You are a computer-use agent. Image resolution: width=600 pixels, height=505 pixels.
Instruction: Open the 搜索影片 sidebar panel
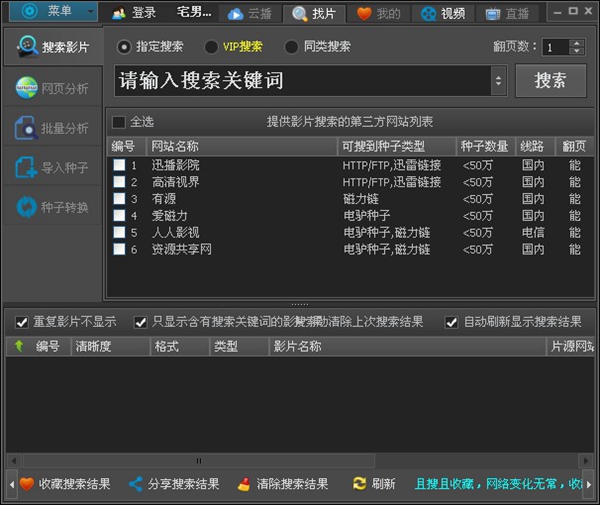pyautogui.click(x=52, y=48)
